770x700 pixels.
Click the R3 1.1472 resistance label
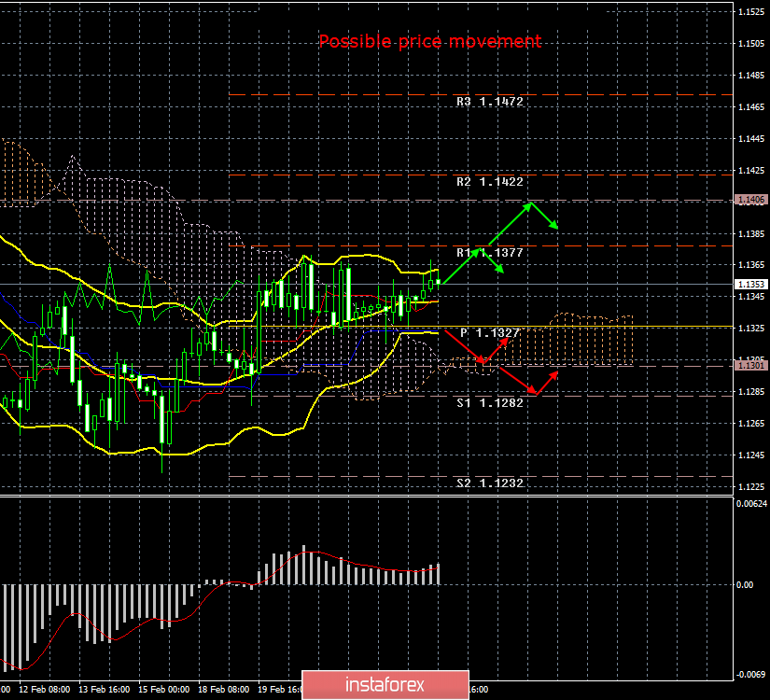coord(490,102)
